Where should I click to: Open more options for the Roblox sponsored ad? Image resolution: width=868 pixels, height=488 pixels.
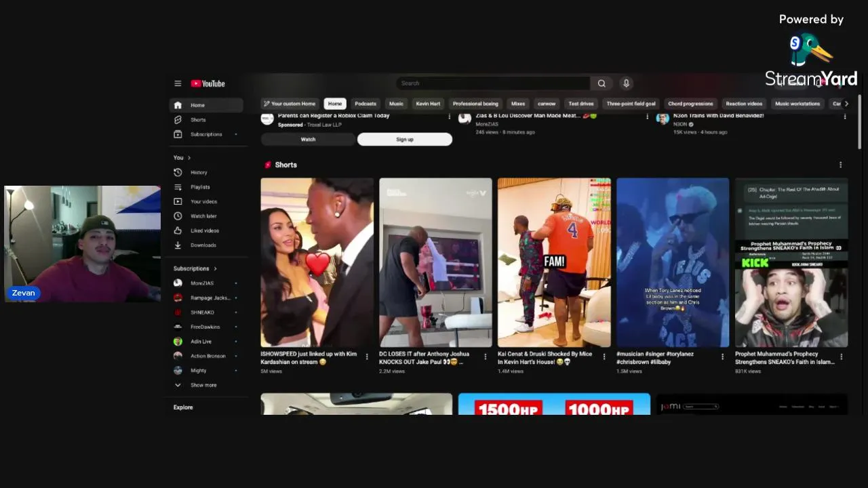(x=449, y=117)
